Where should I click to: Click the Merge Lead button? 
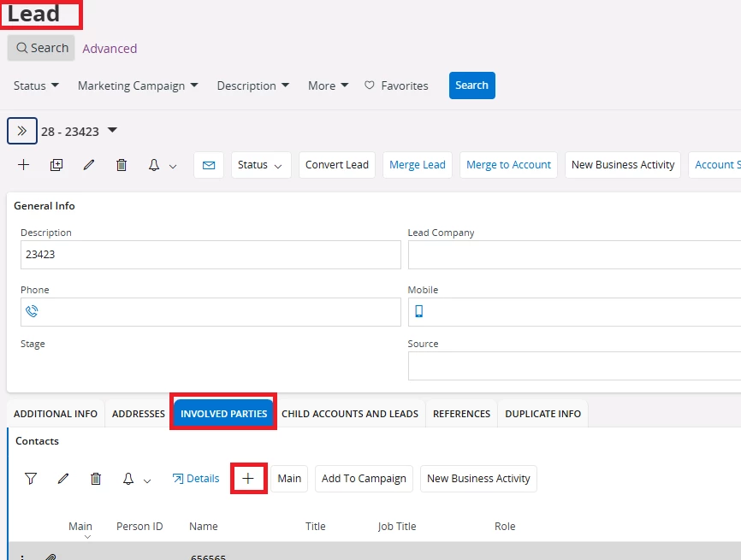click(x=418, y=165)
